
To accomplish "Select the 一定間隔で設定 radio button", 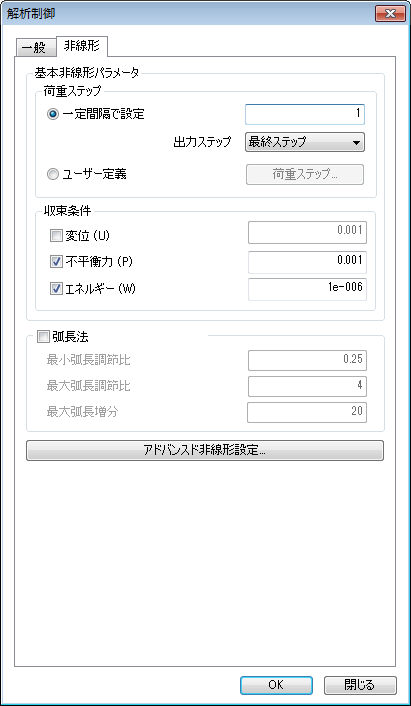I will click(53, 114).
